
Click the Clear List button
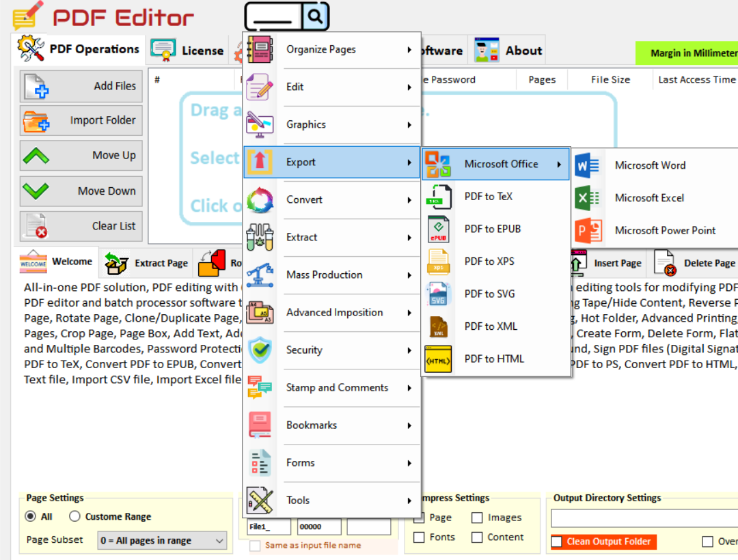(81, 226)
